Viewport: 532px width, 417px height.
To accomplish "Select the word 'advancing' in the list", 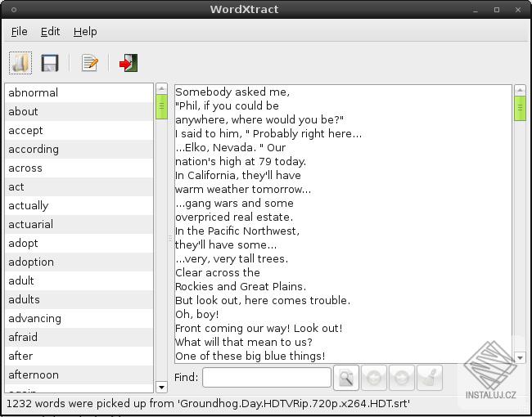I will pyautogui.click(x=79, y=318).
